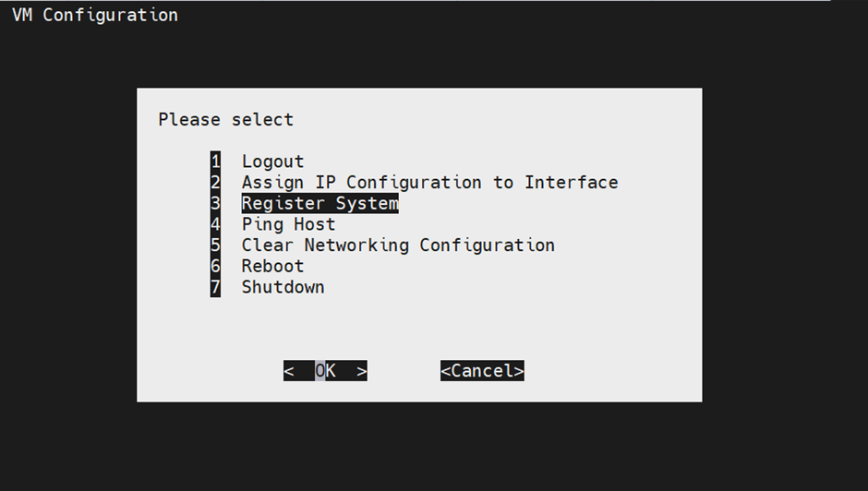
Task: Click the Please select prompt text
Action: (x=225, y=120)
